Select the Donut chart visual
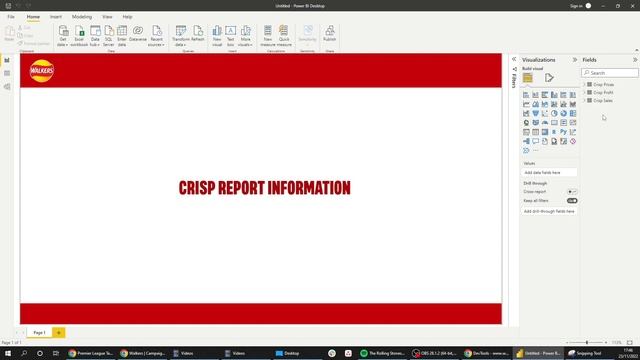 pyautogui.click(x=564, y=113)
